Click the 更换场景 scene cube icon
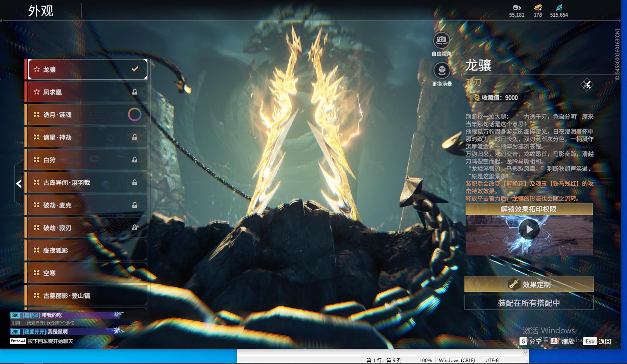Viewport: 627px width, 364px height. [442, 71]
